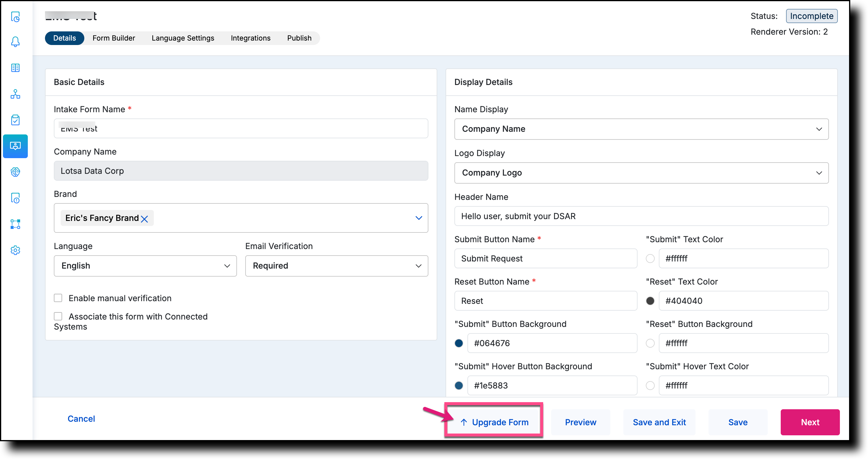Click the Save button

738,422
